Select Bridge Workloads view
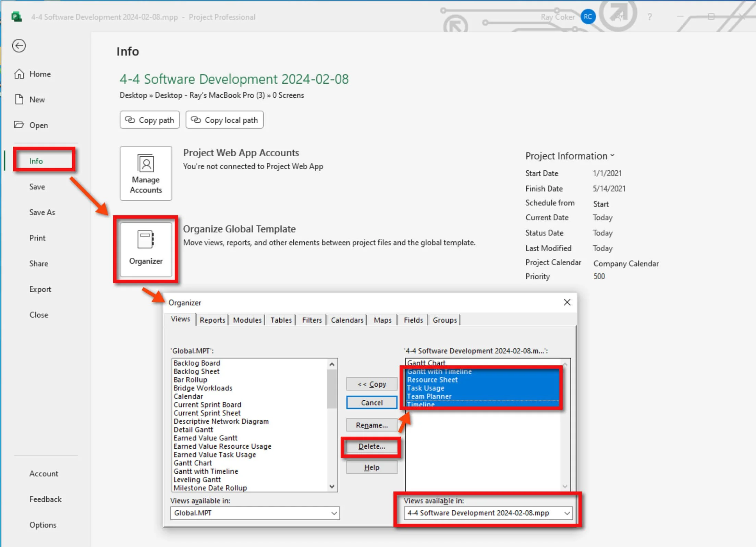The image size is (756, 547). click(x=203, y=388)
